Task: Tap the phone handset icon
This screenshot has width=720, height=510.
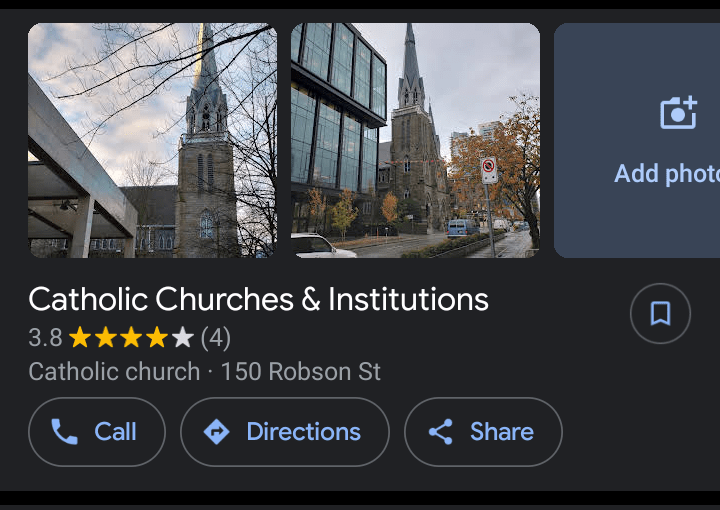Action: click(64, 432)
